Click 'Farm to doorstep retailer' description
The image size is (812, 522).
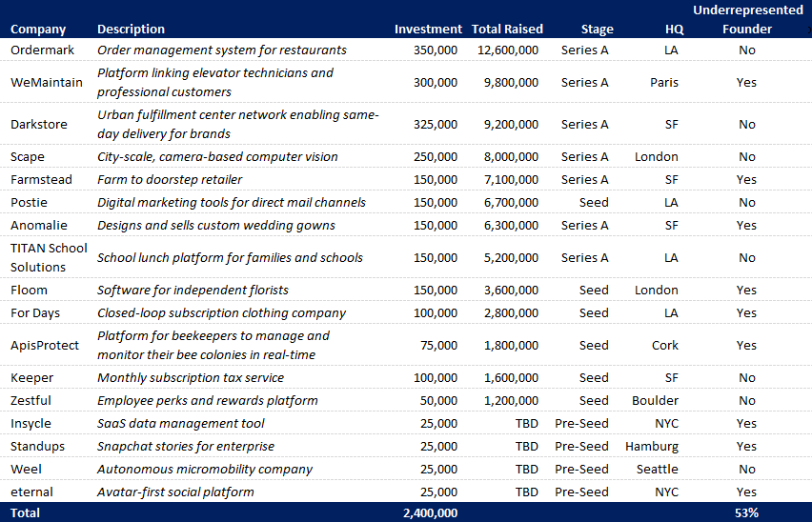[170, 179]
